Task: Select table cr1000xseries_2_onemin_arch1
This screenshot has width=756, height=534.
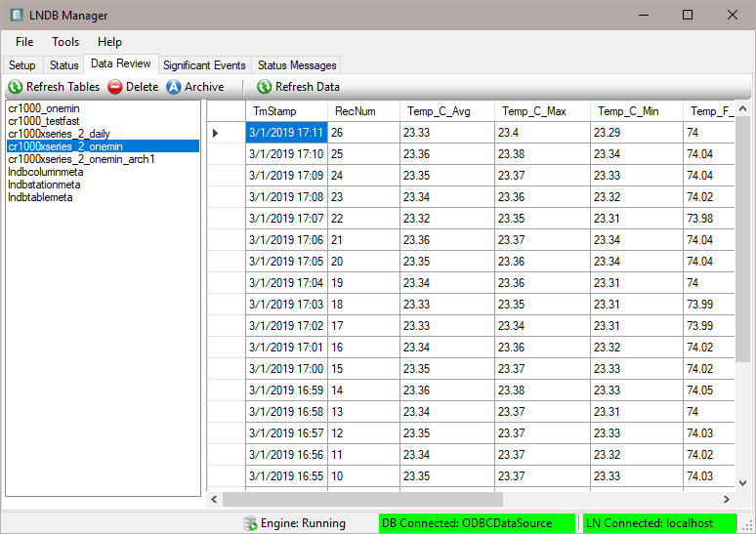Action: [103, 159]
